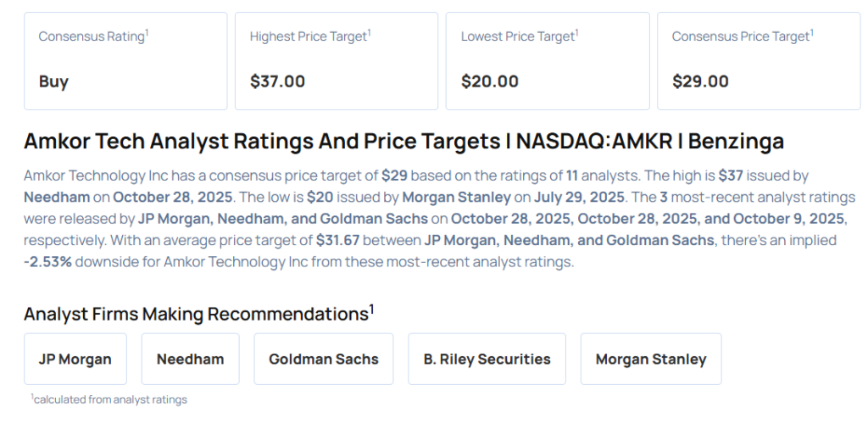Click the $29.00 consensus target value
Viewport: 868px width, 424px height.
coord(700,81)
